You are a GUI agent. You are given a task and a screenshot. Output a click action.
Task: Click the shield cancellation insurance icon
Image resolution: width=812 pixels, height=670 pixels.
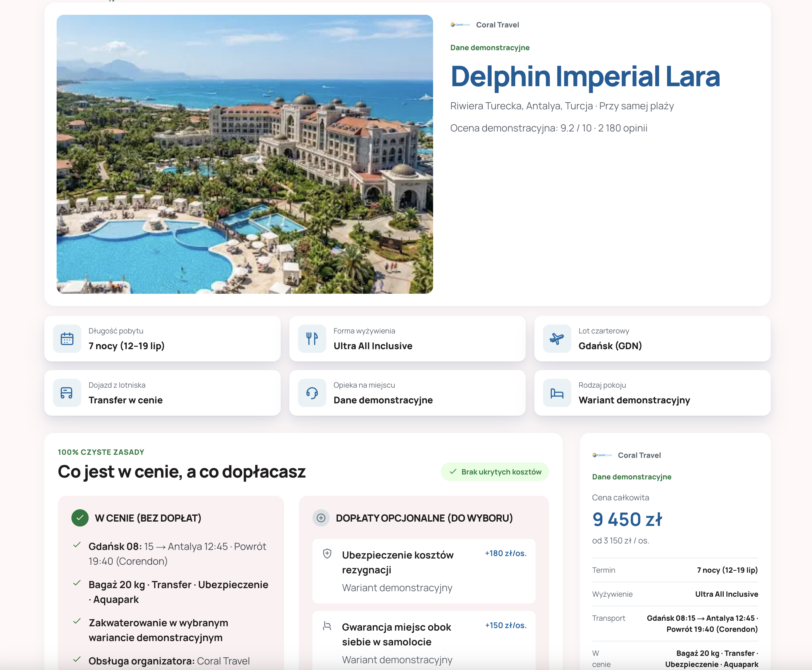[327, 553]
